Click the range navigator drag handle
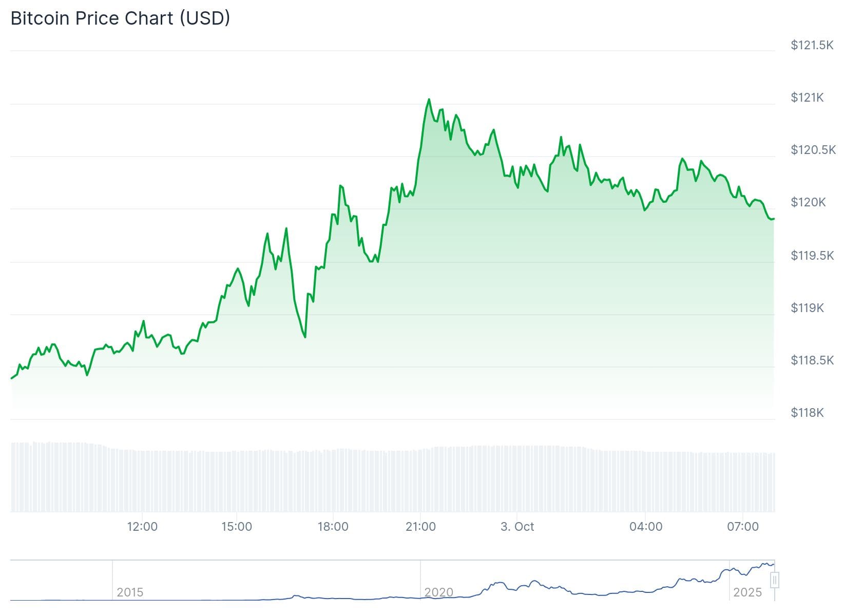This screenshot has height=616, width=844. click(775, 580)
